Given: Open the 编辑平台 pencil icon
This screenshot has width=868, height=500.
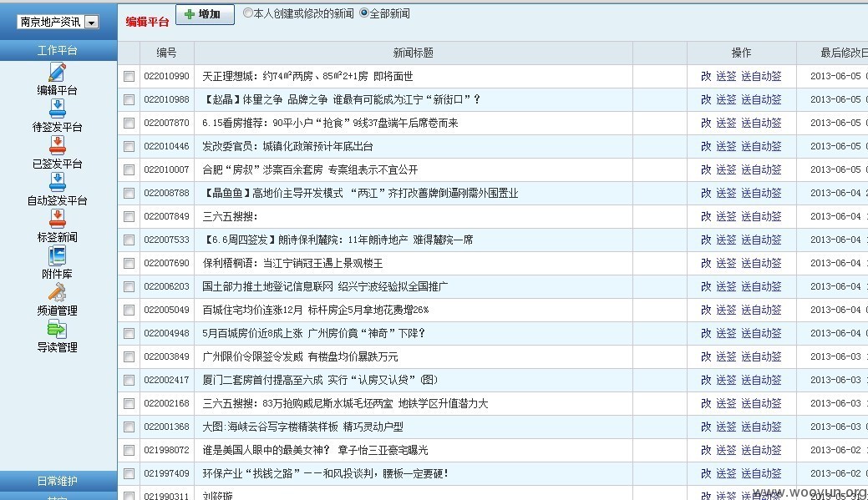Looking at the screenshot, I should [57, 72].
